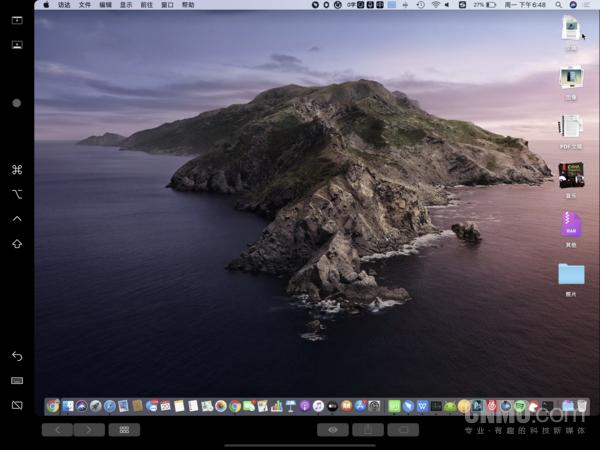Open App Store in the Dock

[360, 406]
